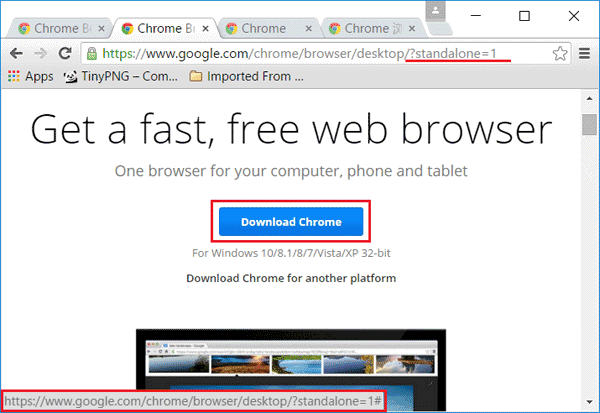Click the For Windows 10/8.1/8/7/Vista/XP 32-bit text
600x413 pixels.
(x=291, y=253)
